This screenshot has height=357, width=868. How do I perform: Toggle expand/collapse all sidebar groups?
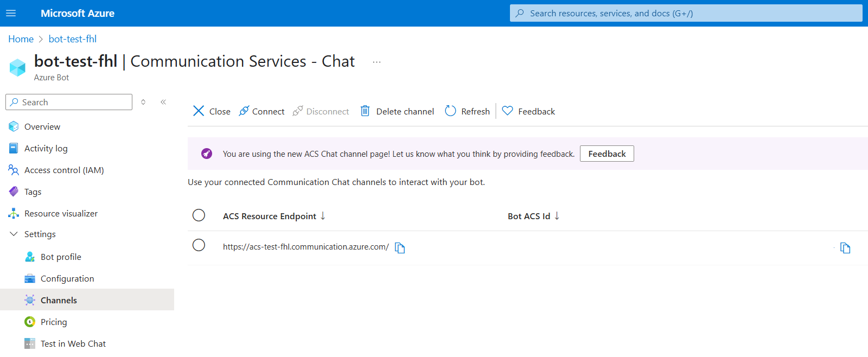(x=143, y=102)
